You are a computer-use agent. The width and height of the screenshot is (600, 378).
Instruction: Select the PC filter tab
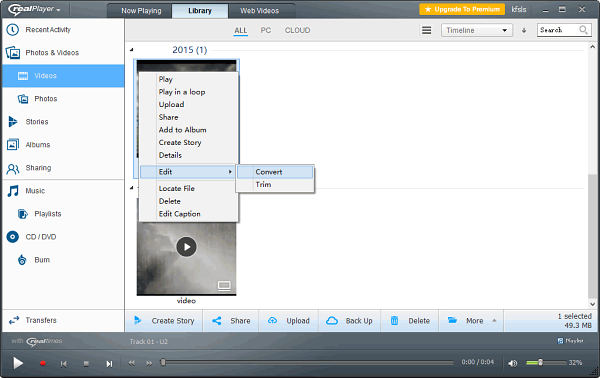pyautogui.click(x=266, y=30)
